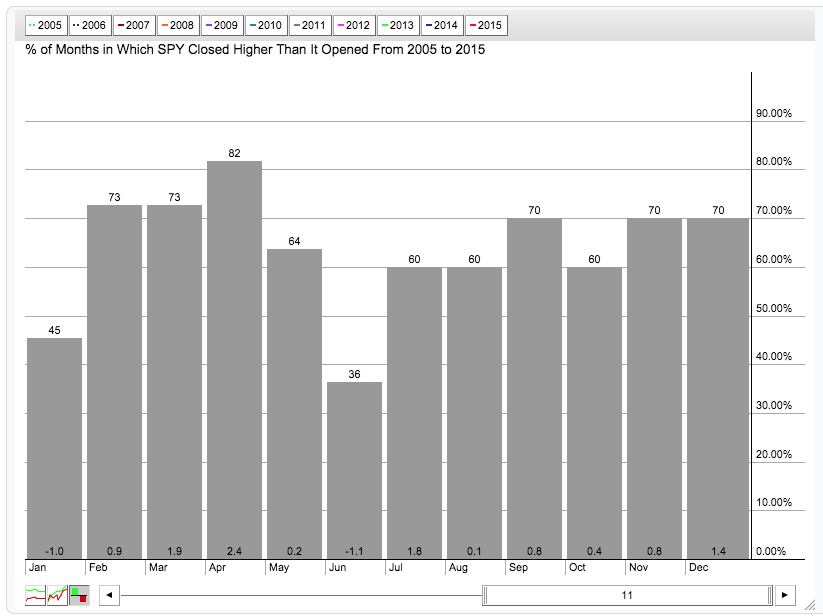823x616 pixels.
Task: Click the year range slider thumb showing 11
Action: tap(628, 595)
